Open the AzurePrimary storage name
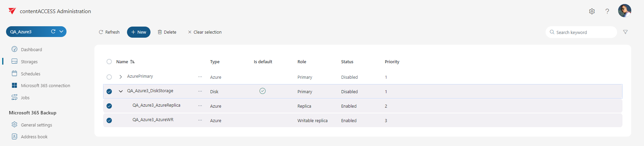The height and width of the screenshot is (146, 644). pos(140,76)
